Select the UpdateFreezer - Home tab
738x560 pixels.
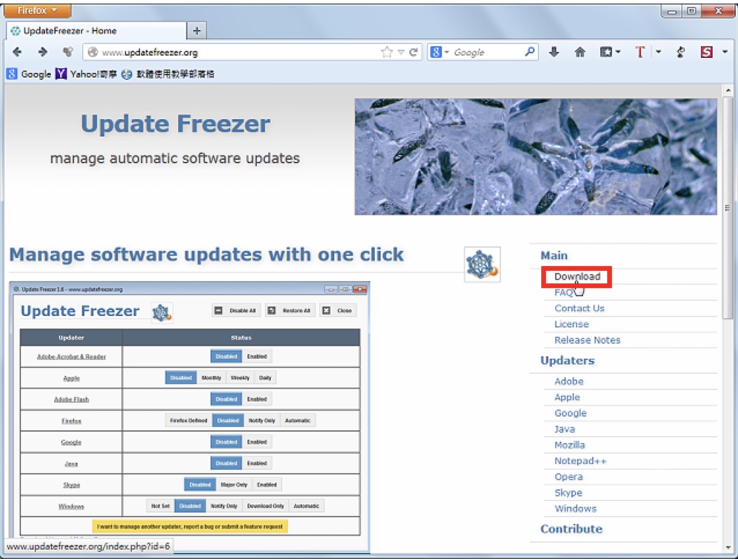95,31
